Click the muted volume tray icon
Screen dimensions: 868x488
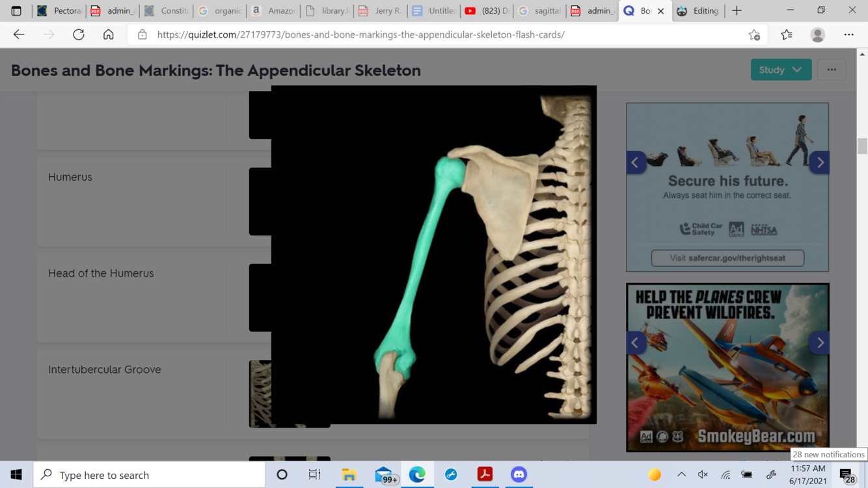pyautogui.click(x=703, y=475)
